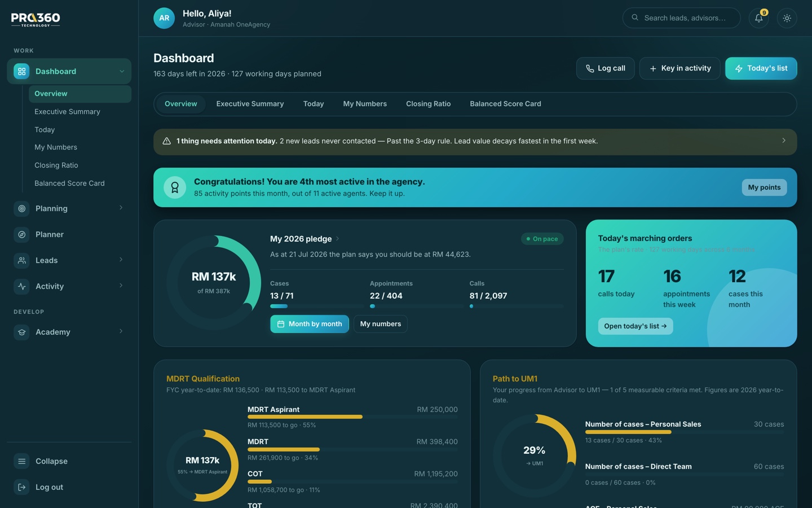Image resolution: width=812 pixels, height=508 pixels.
Task: Select Closing Ratio in the sidebar
Action: pos(80,165)
